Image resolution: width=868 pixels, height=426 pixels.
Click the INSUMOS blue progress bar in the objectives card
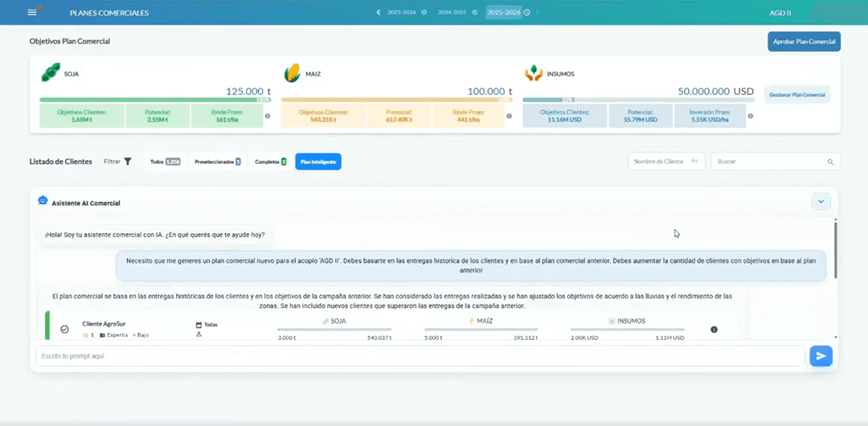click(638, 100)
